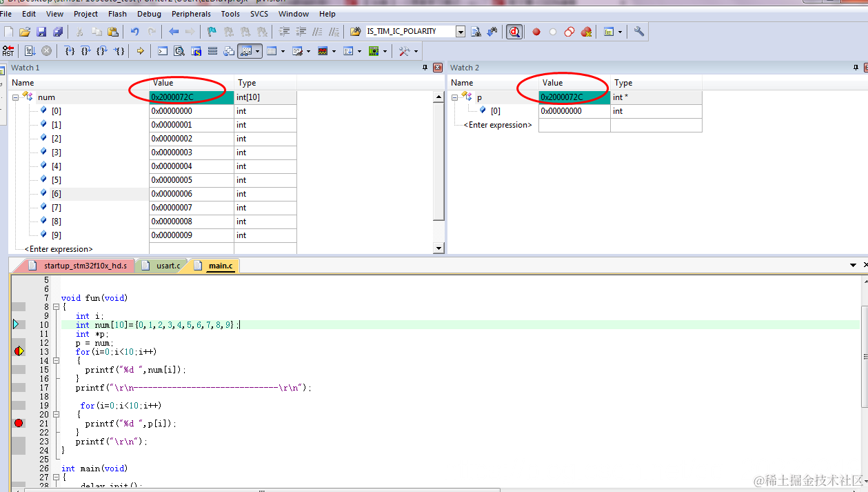Reset the CPU with RST icon
868x492 pixels.
[x=8, y=51]
